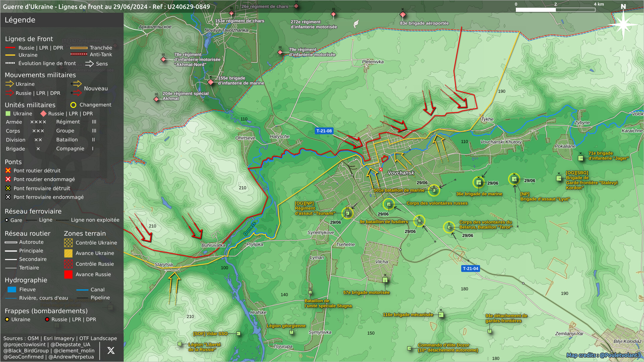The image size is (644, 362).
Task: Click the yellow Changement circle in legend
Action: point(73,105)
